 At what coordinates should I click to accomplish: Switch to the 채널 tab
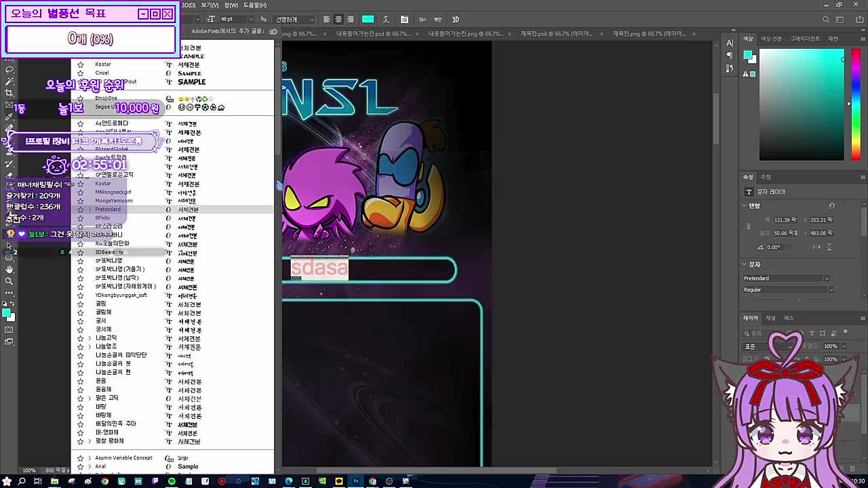coord(770,318)
